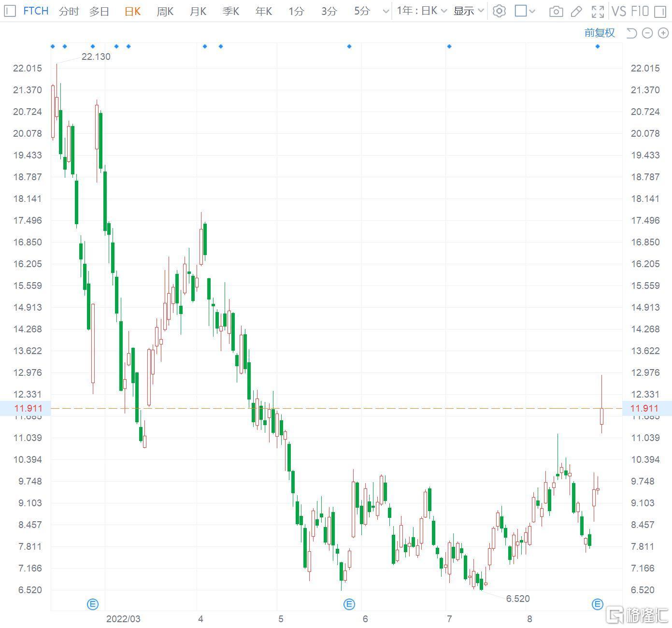672x628 pixels.
Task: Click the earnings E marker near 2022/03
Action: coord(93,604)
